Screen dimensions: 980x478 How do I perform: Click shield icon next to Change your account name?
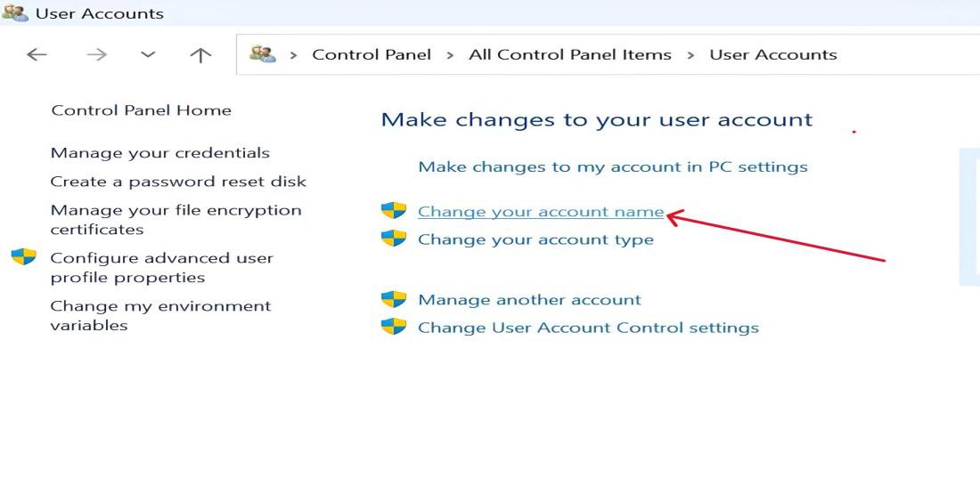(393, 211)
